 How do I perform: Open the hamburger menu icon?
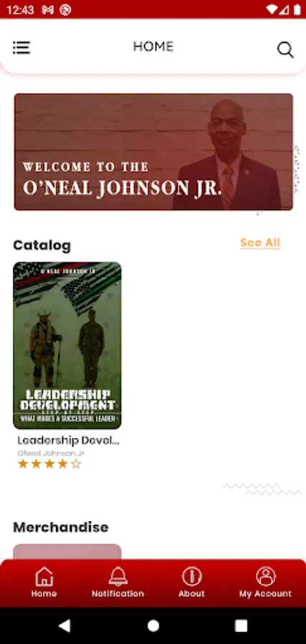21,48
